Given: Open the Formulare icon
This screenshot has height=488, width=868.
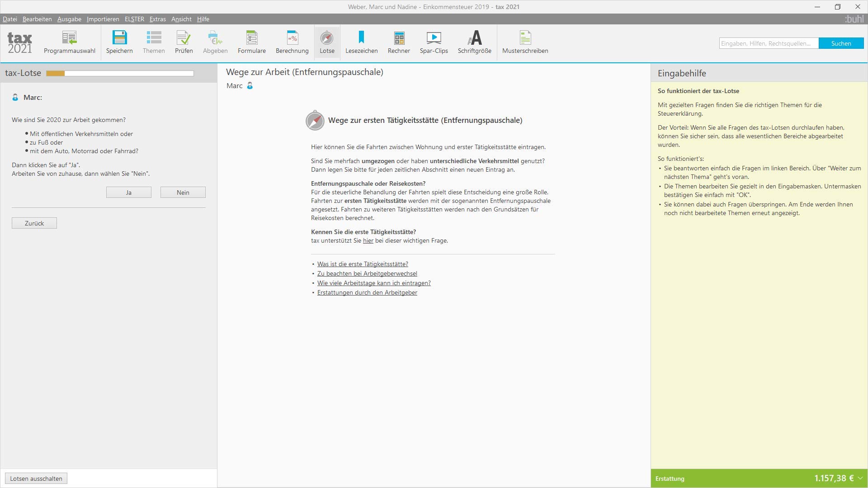Looking at the screenshot, I should coord(252,42).
